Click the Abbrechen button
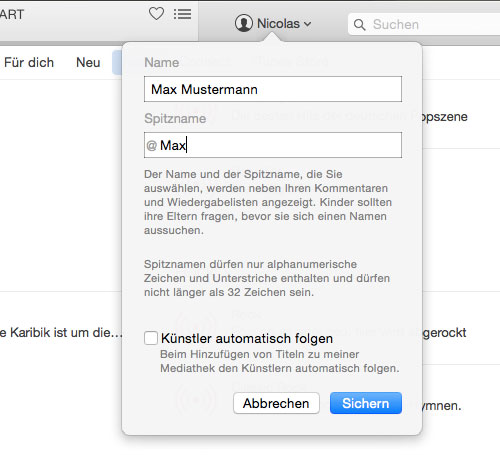This screenshot has height=455, width=500. pyautogui.click(x=276, y=403)
